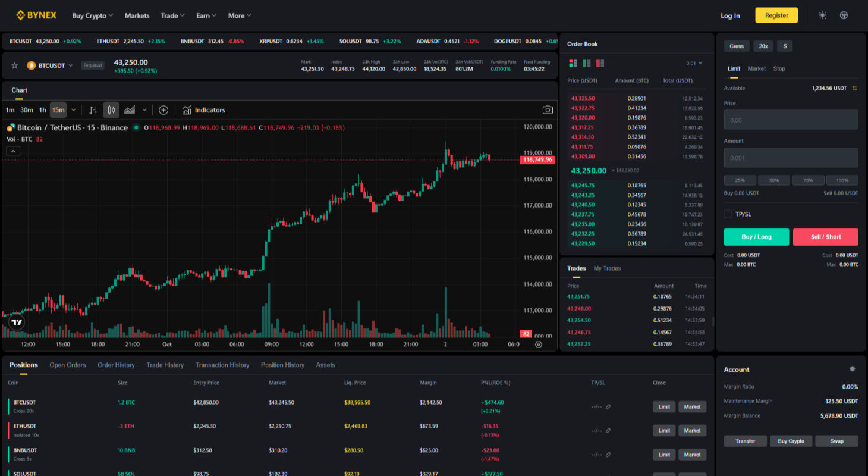Add BTCUSDT to favorites with the star
The width and height of the screenshot is (868, 476).
15,65
